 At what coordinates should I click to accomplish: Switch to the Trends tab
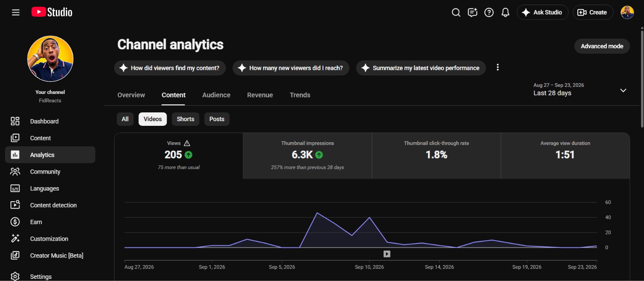click(300, 95)
